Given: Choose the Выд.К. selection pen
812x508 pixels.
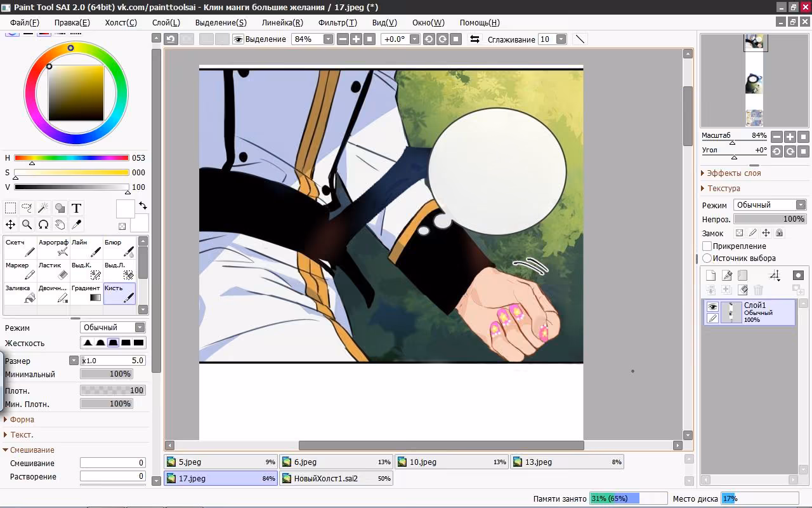Looking at the screenshot, I should [86, 271].
